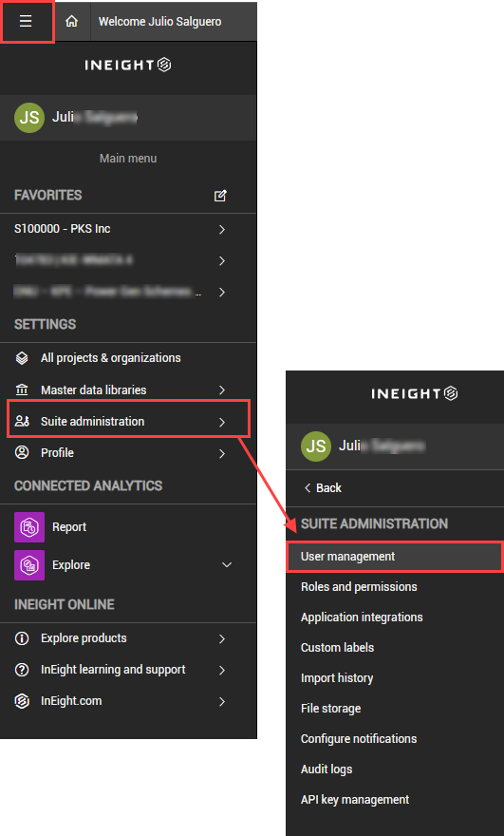The image size is (504, 836).
Task: Click the Explore products info icon
Action: point(22,638)
